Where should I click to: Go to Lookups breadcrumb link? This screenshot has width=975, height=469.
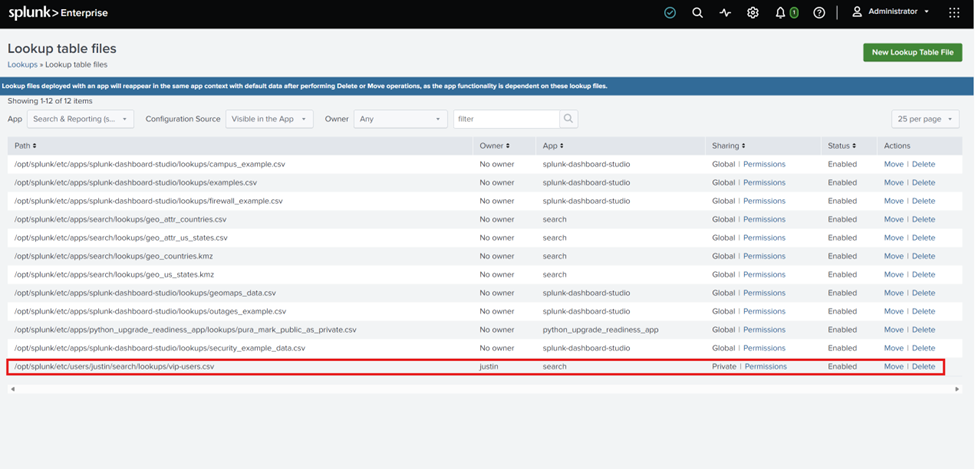point(22,64)
